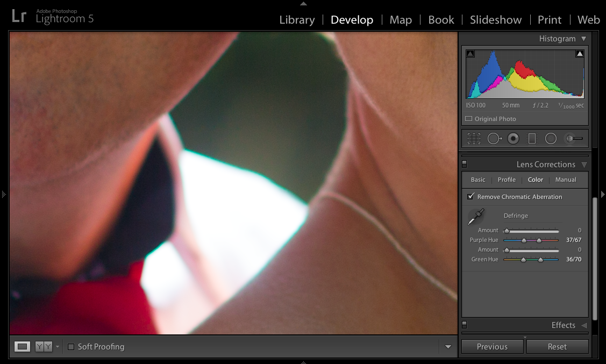Activate the Red Eye Correction tool
Image resolution: width=606 pixels, height=364 pixels.
click(x=513, y=138)
